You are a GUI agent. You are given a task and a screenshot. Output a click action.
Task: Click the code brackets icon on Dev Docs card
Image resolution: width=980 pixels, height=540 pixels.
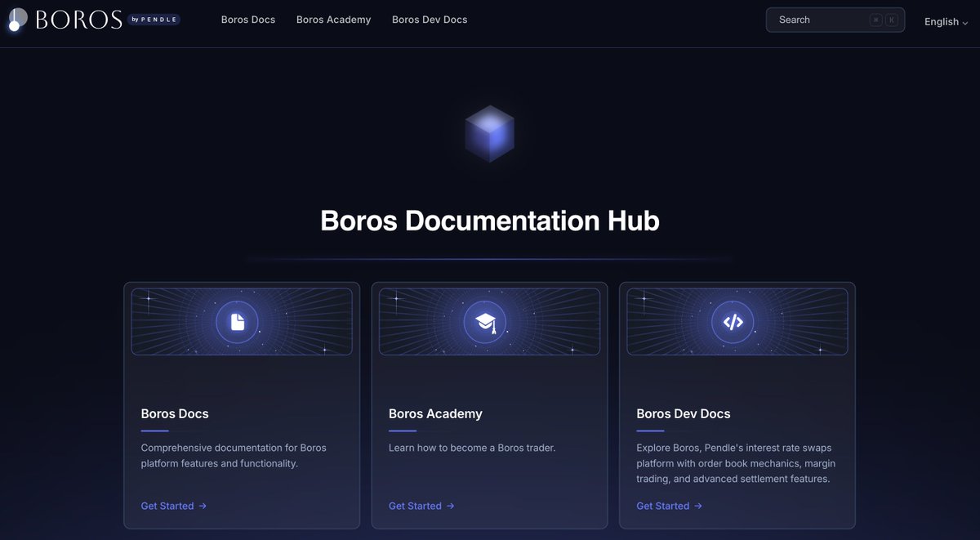click(733, 322)
